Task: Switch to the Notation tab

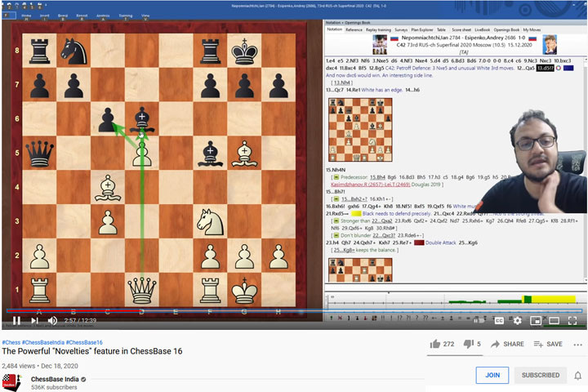Action: (x=334, y=29)
